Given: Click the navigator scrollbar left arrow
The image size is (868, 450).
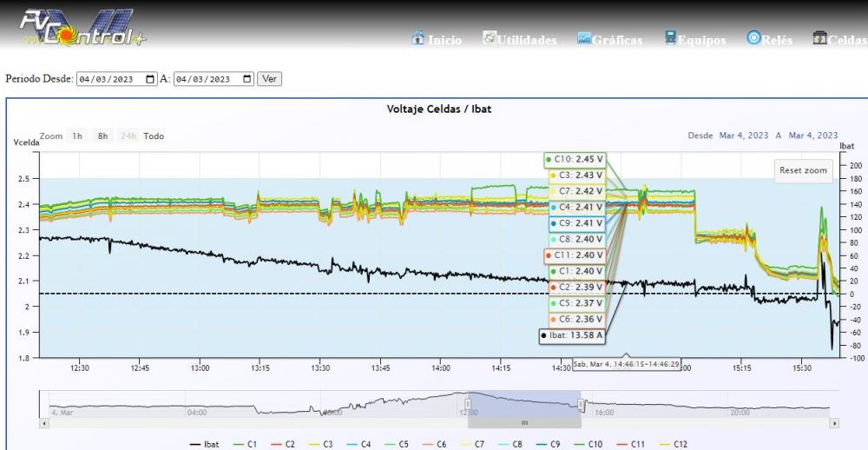Looking at the screenshot, I should tap(44, 423).
